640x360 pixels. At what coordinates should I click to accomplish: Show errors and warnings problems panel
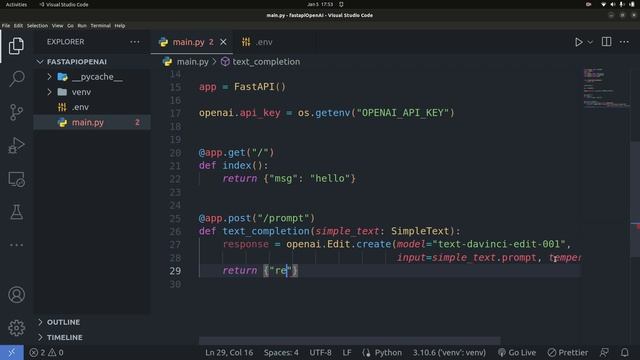click(47, 353)
